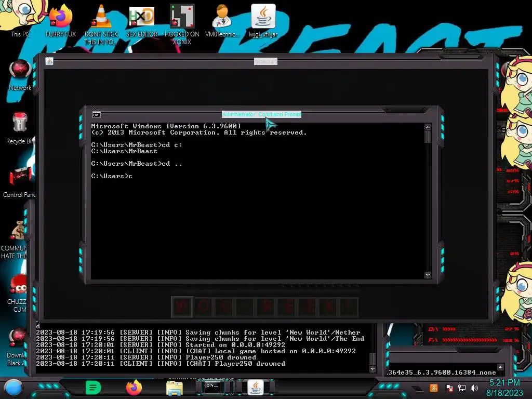Screen dimensions: 532x399
Task: Click the G:\ drive usage bar gadget
Action: (474, 329)
